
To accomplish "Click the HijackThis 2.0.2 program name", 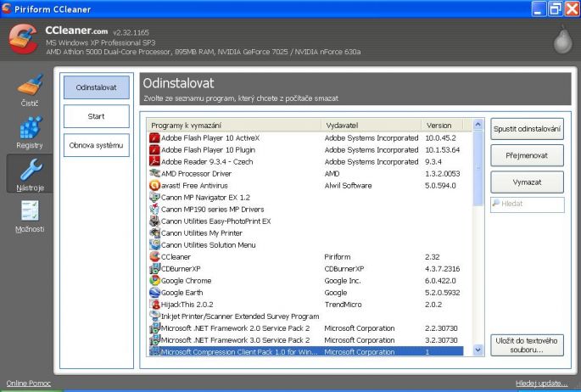I will pyautogui.click(x=187, y=305).
